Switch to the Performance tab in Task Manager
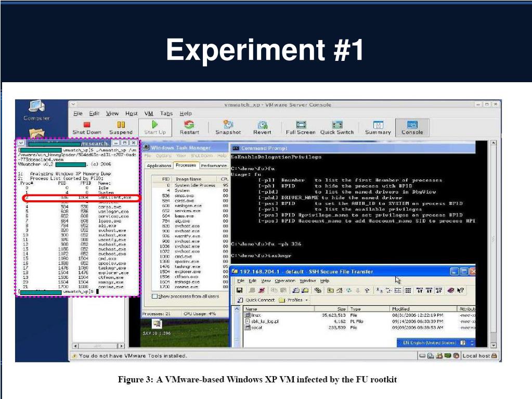 click(x=213, y=165)
